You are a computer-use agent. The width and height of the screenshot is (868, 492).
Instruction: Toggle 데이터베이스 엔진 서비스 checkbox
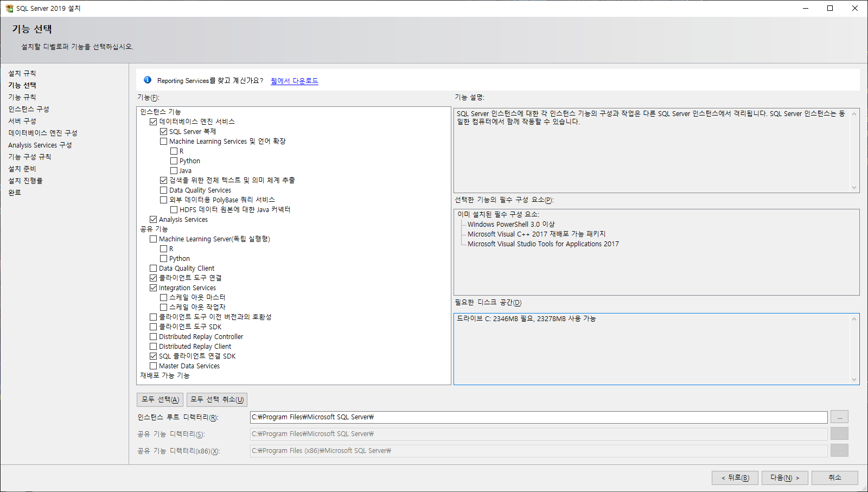(153, 122)
